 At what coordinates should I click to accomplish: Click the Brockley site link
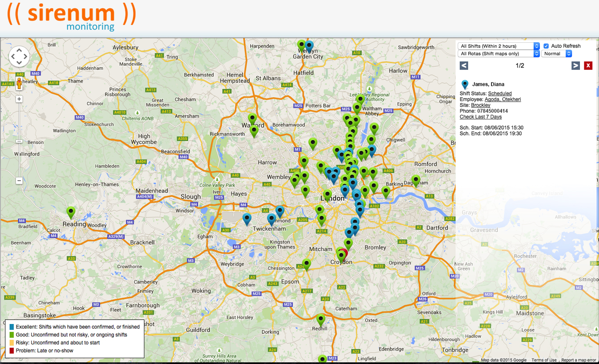pyautogui.click(x=480, y=105)
